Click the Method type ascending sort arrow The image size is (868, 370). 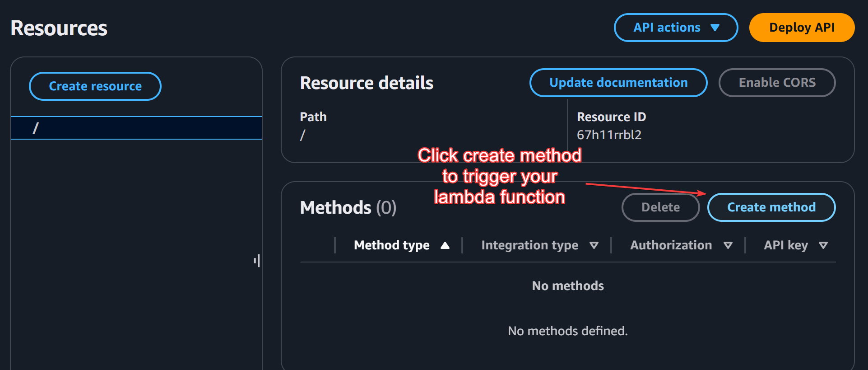(445, 245)
